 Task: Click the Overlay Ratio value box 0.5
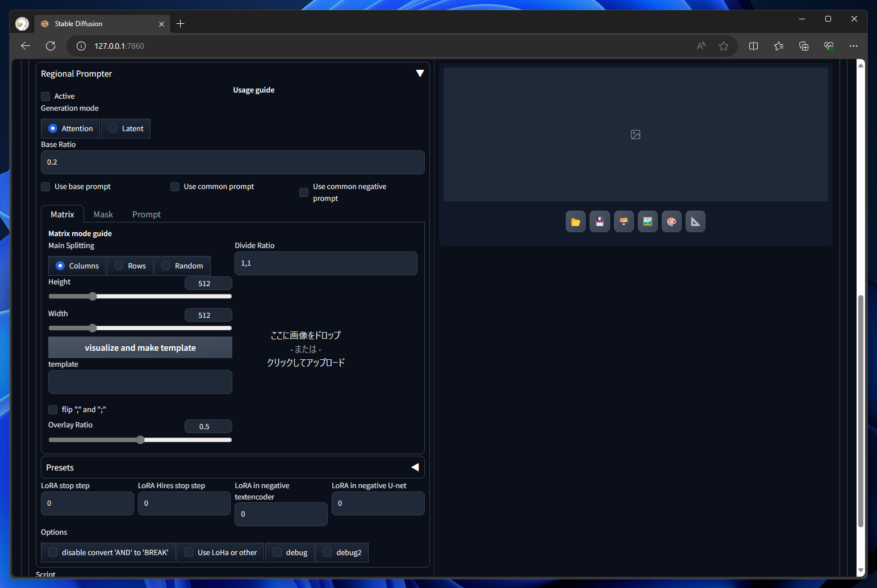pos(208,426)
